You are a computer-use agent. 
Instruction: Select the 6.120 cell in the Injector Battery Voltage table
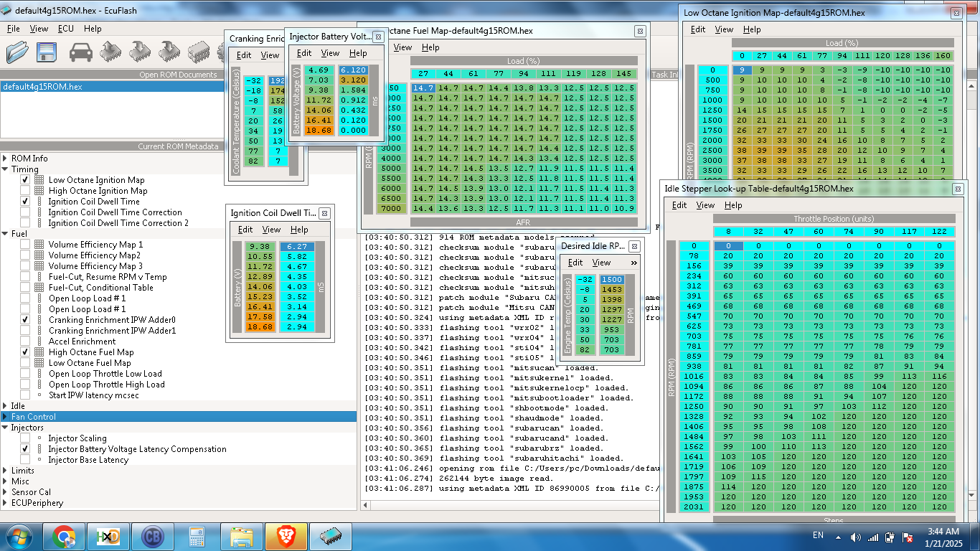[353, 70]
